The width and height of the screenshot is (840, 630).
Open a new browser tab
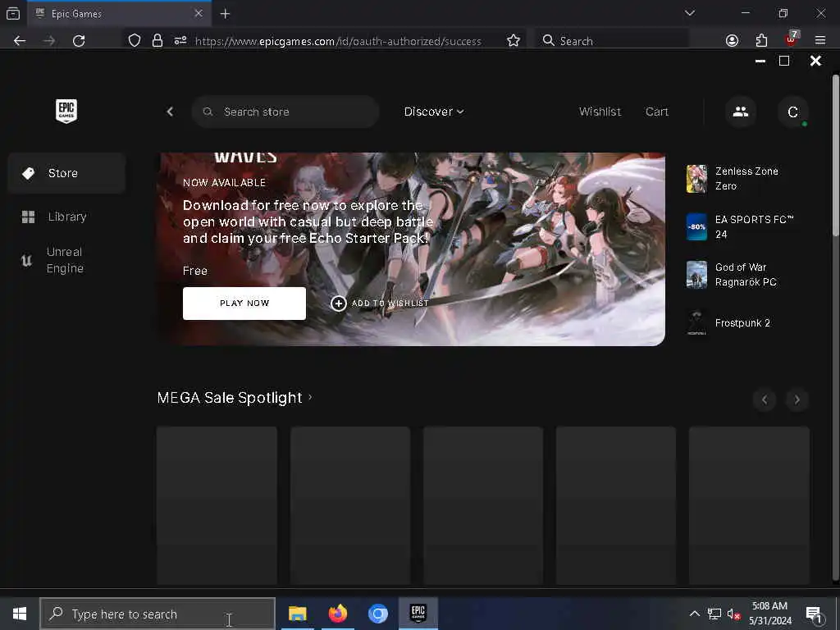[225, 14]
